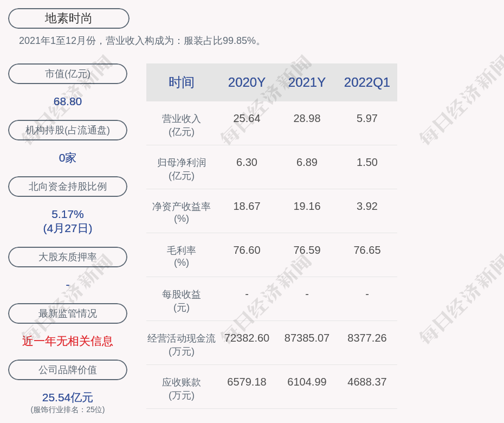Click the red 近一年无相关信息 text

click(x=68, y=341)
